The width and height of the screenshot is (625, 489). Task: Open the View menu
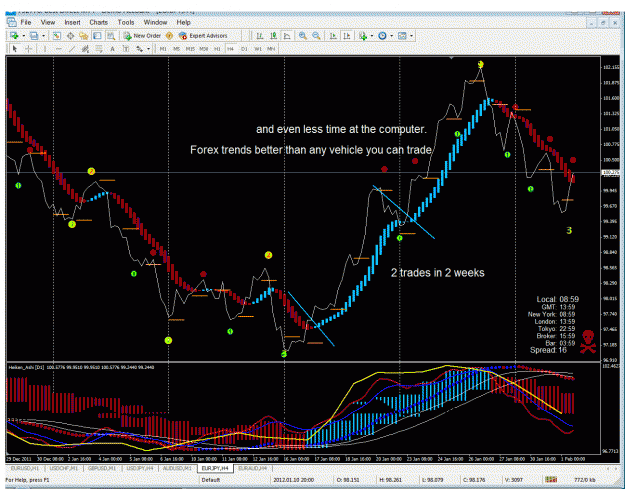tap(48, 22)
